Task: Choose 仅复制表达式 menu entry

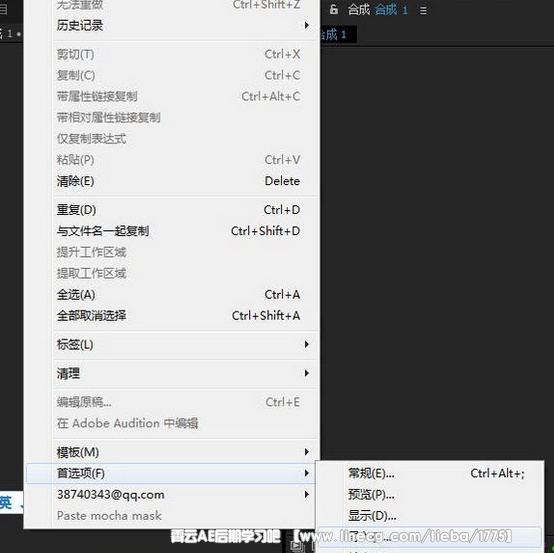Action: (172, 139)
